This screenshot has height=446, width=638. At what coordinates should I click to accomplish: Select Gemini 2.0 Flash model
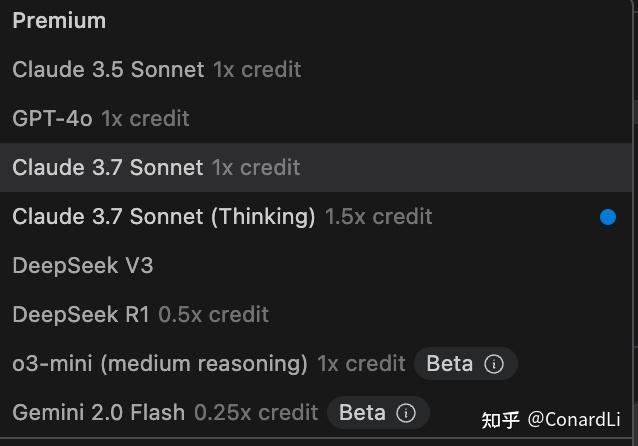click(99, 412)
